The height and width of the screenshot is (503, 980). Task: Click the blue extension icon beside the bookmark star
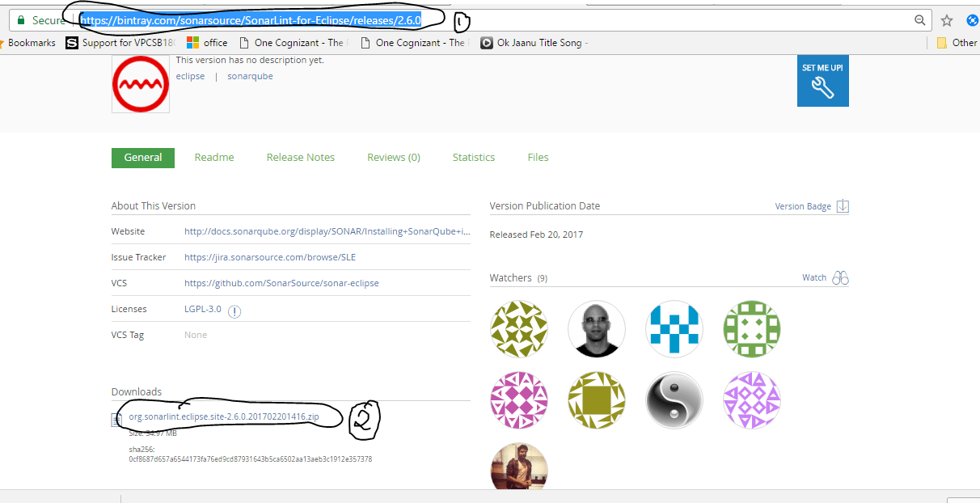click(x=973, y=20)
